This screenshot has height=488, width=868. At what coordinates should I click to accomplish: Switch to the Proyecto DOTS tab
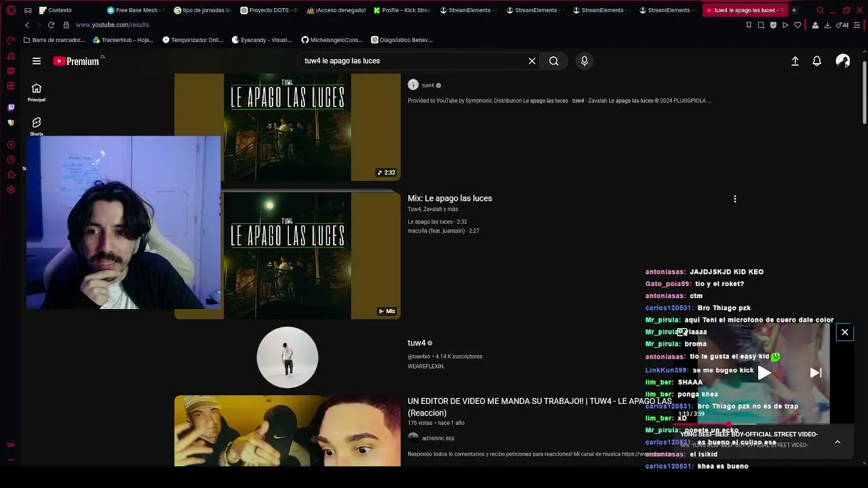pos(269,10)
